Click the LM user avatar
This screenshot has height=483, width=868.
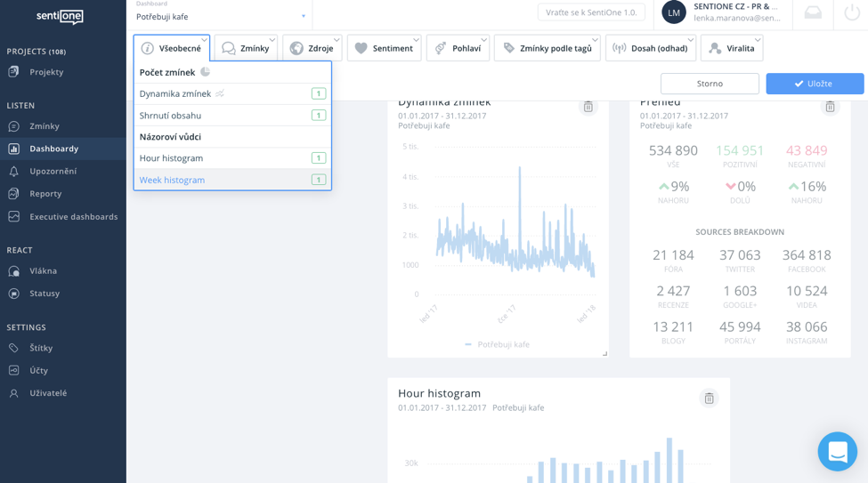[674, 12]
